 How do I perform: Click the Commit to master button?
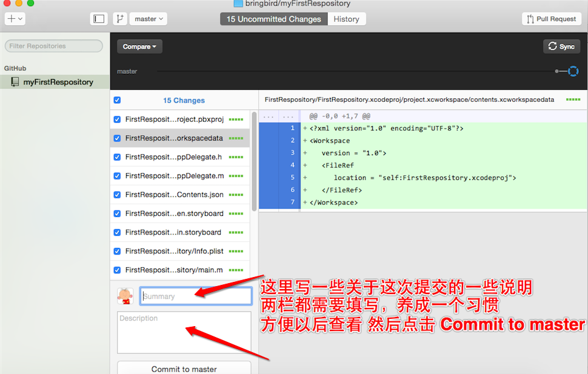[x=184, y=369]
